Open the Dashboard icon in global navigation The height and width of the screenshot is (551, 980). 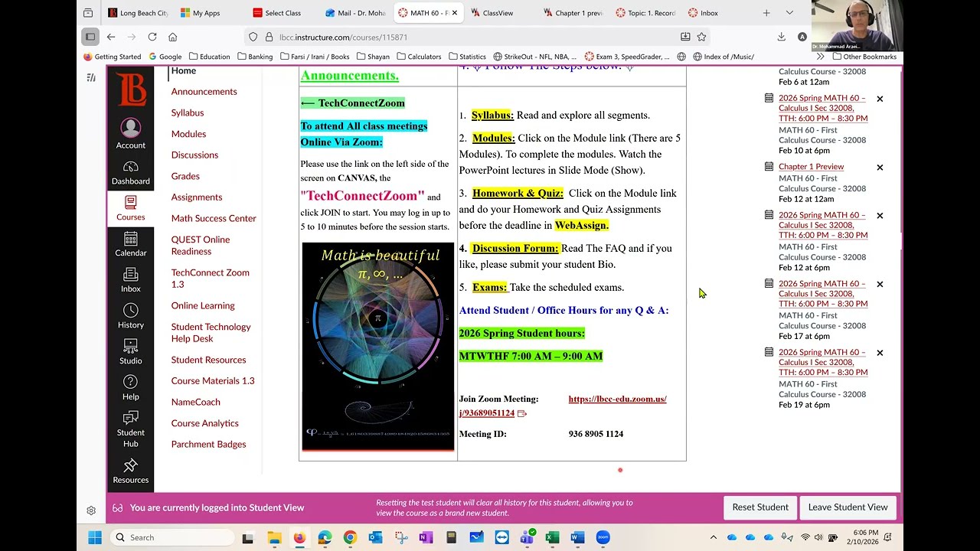(x=130, y=173)
